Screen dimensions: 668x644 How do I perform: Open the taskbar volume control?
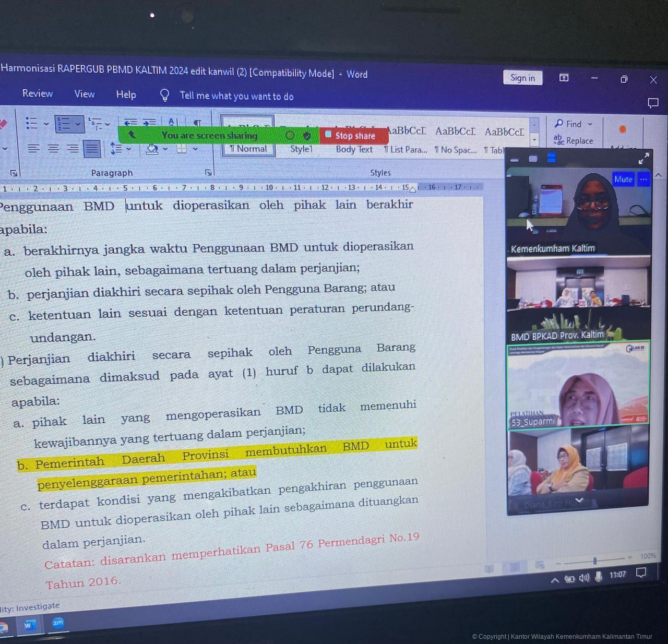click(x=584, y=578)
